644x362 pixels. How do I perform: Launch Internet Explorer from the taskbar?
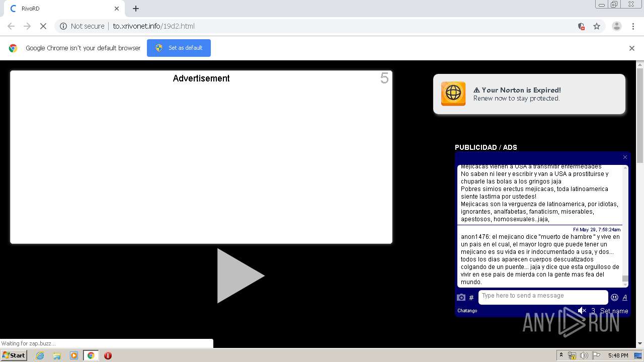point(40,355)
